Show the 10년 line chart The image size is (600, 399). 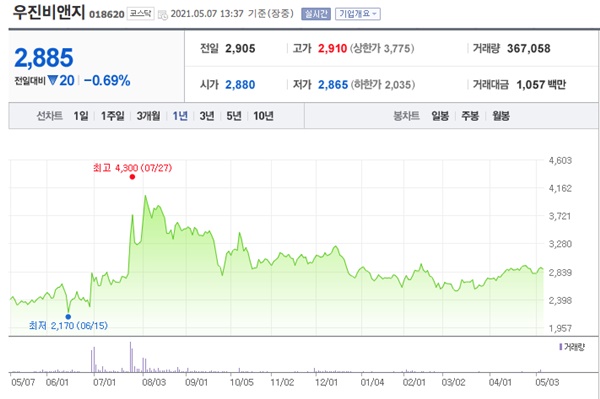tap(263, 116)
